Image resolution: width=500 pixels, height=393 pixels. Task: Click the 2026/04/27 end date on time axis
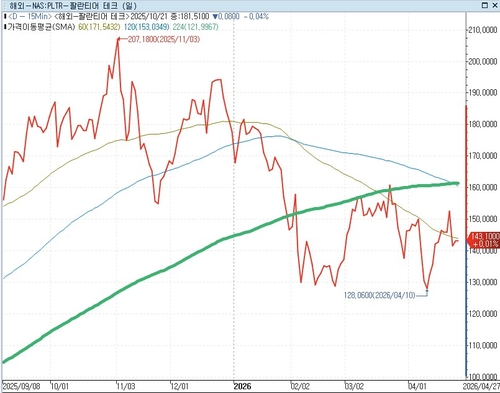[x=481, y=386]
